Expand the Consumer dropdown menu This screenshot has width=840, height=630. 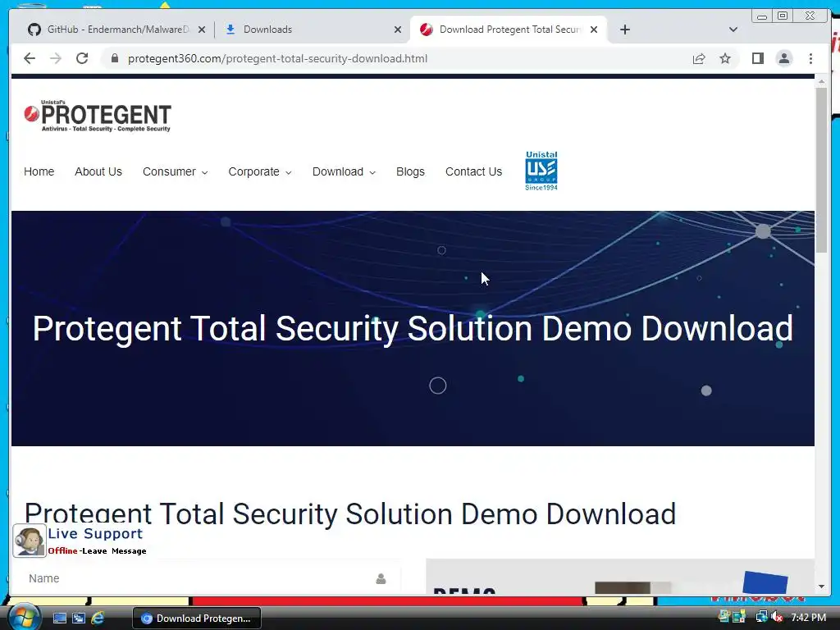click(x=176, y=171)
